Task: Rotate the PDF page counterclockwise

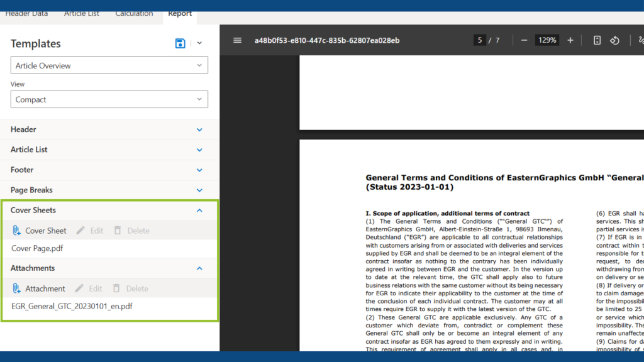Action: pos(613,40)
